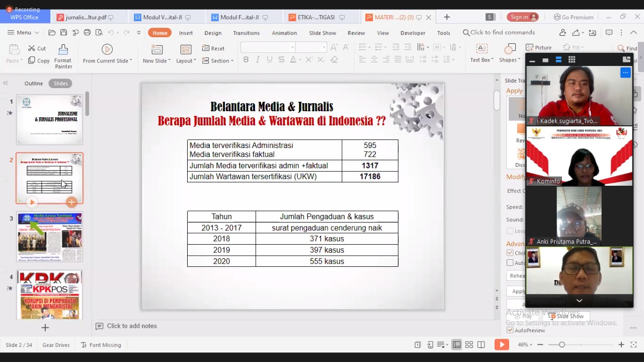The width and height of the screenshot is (644, 362).
Task: Open comments icon in top bar
Action: click(609, 33)
